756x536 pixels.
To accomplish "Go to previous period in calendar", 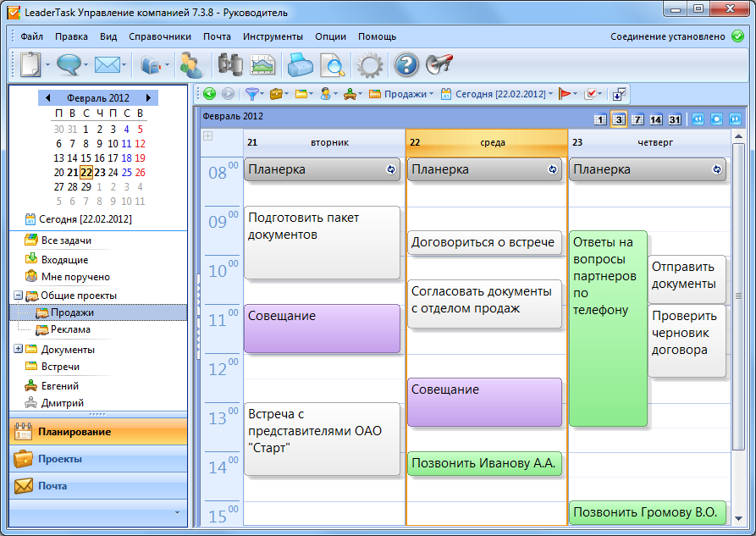I will [x=698, y=119].
